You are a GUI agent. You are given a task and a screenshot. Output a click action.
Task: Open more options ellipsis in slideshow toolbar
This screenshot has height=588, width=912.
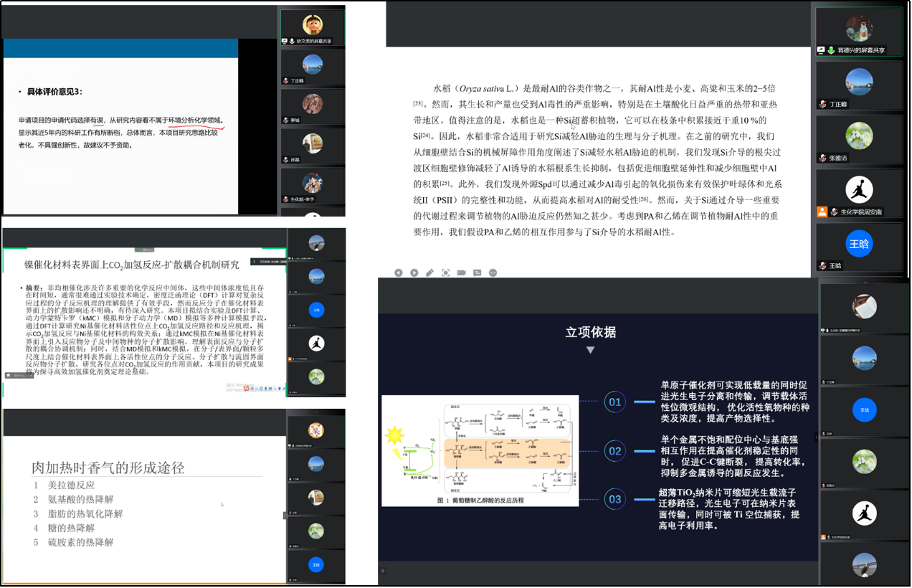(x=493, y=272)
